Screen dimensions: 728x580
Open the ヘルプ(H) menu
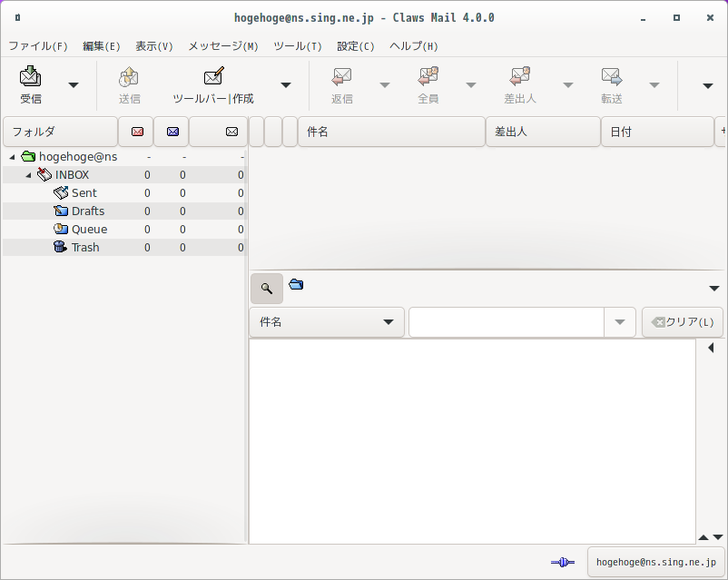coord(414,46)
